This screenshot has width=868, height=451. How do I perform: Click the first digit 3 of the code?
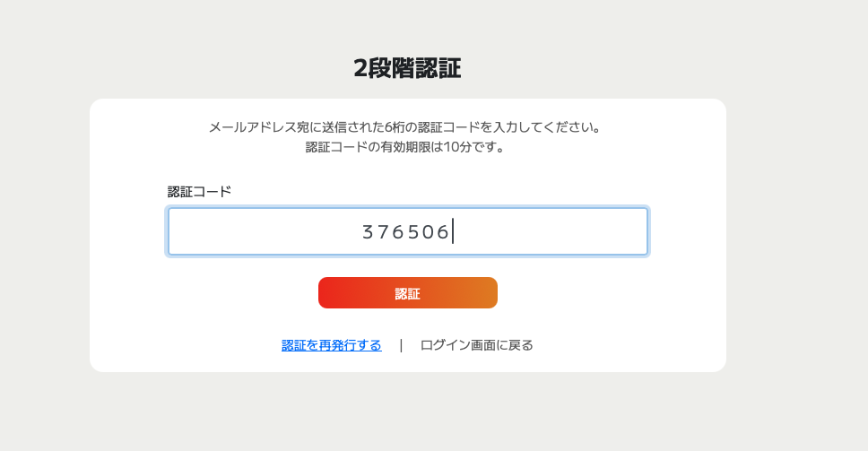[x=368, y=232]
